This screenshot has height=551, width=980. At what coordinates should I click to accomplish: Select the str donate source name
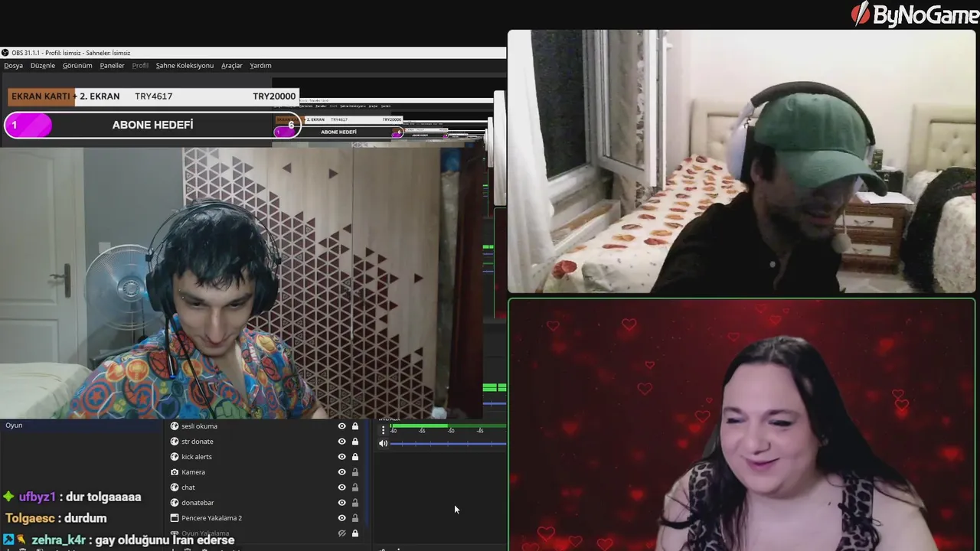198,442
